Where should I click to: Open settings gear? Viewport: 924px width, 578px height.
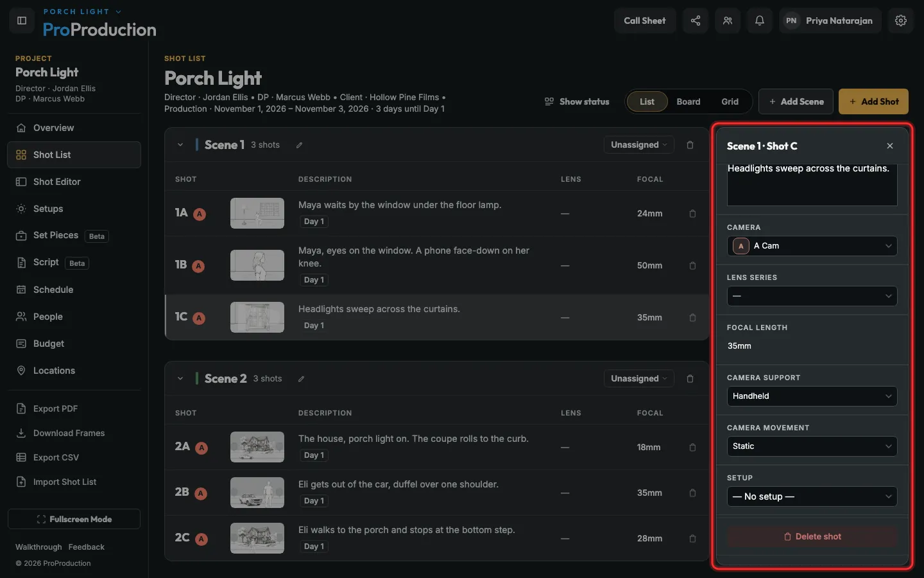tap(901, 21)
